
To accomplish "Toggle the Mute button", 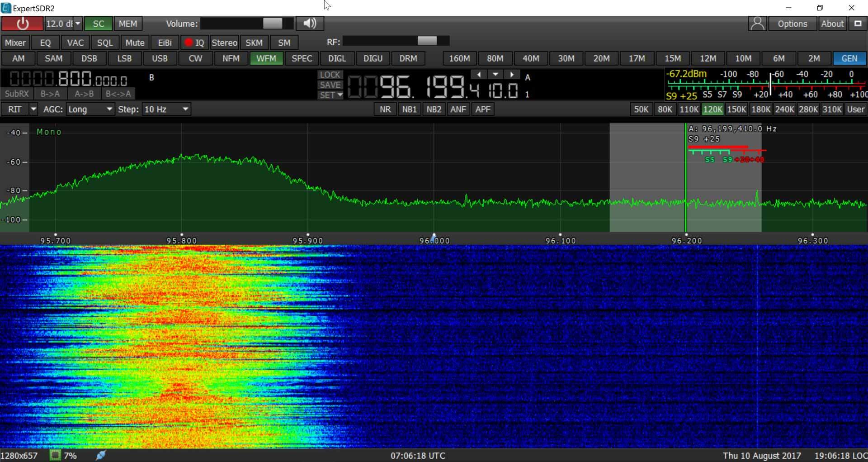I will [135, 43].
